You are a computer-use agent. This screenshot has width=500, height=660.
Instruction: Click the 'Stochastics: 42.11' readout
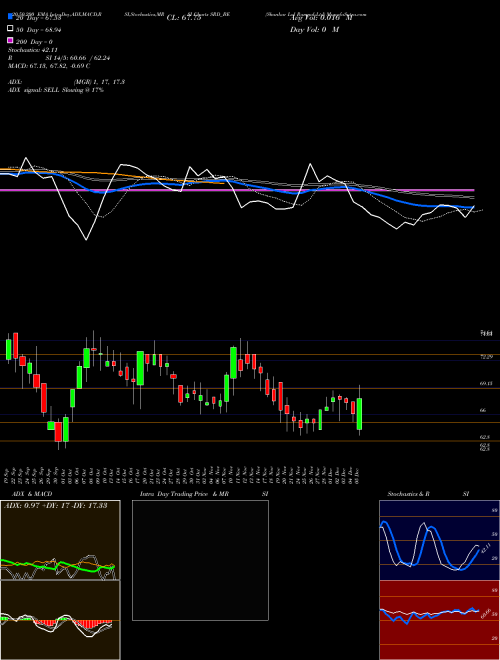click(x=33, y=50)
